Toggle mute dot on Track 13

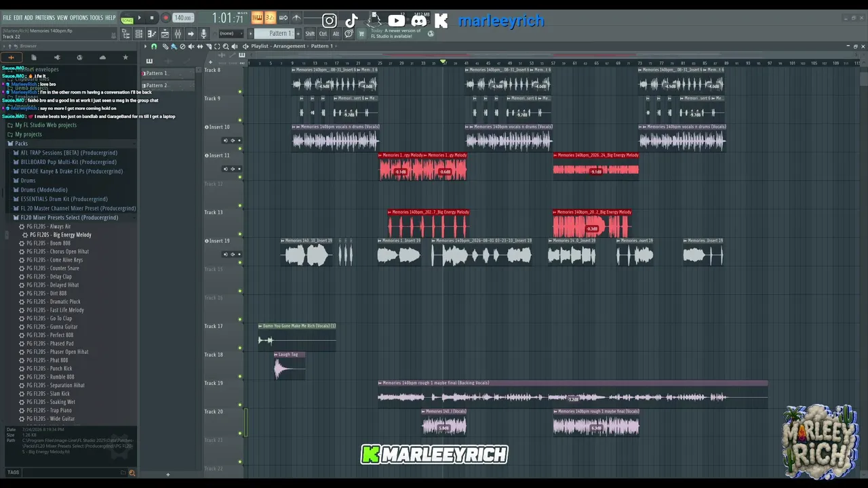point(240,234)
